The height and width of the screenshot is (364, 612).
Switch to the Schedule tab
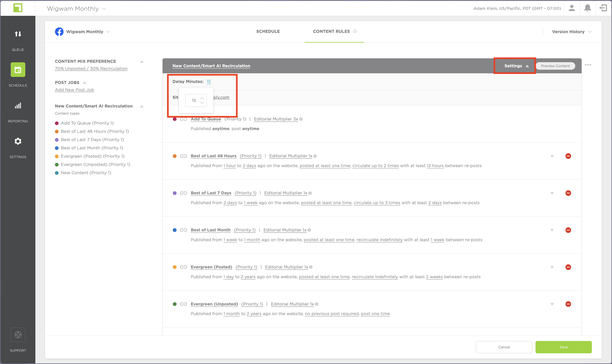point(268,31)
